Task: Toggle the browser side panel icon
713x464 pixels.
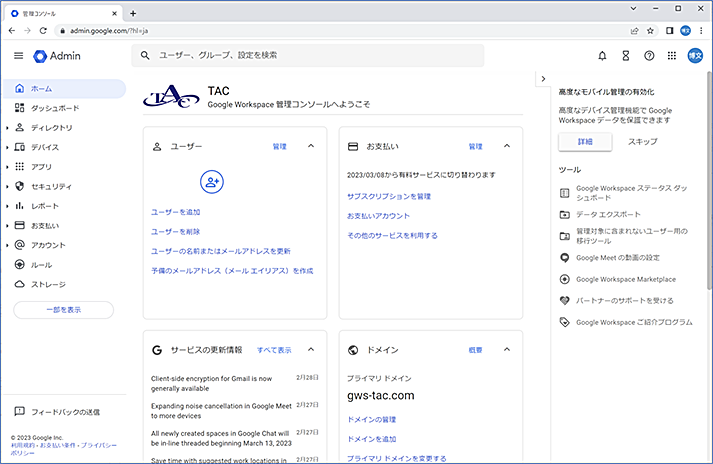Action: coord(669,30)
